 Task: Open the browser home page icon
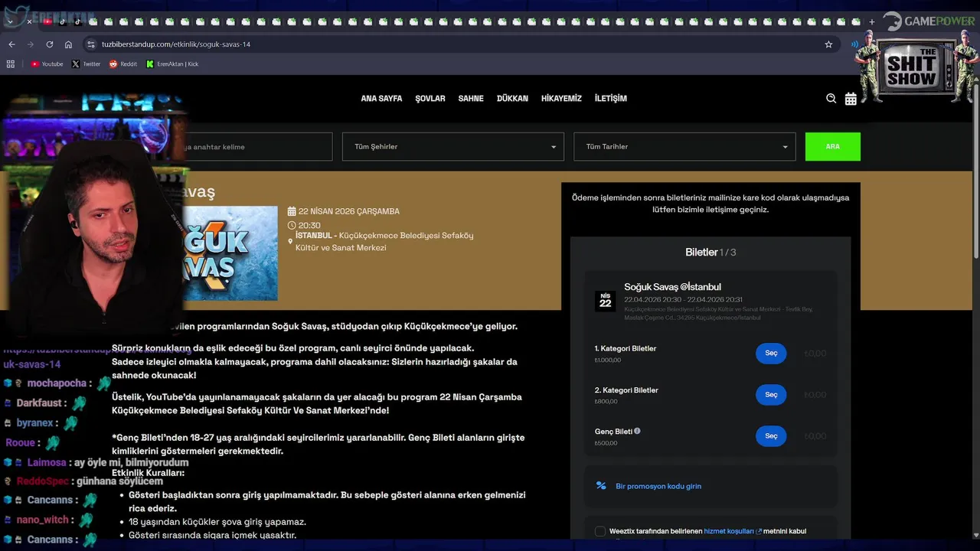pos(68,44)
